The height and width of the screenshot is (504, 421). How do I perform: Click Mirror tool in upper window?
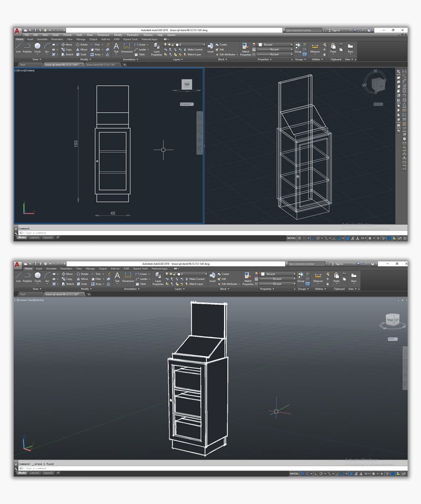(x=82, y=49)
